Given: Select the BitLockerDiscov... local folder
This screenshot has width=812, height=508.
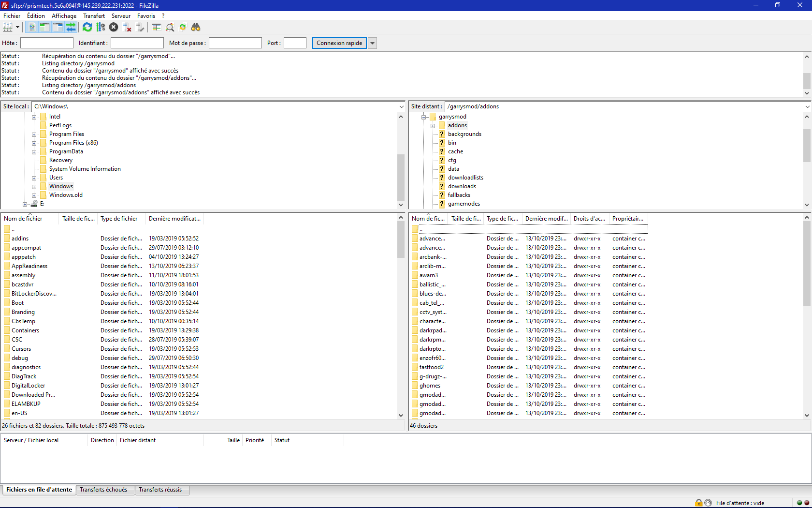Looking at the screenshot, I should click(34, 294).
